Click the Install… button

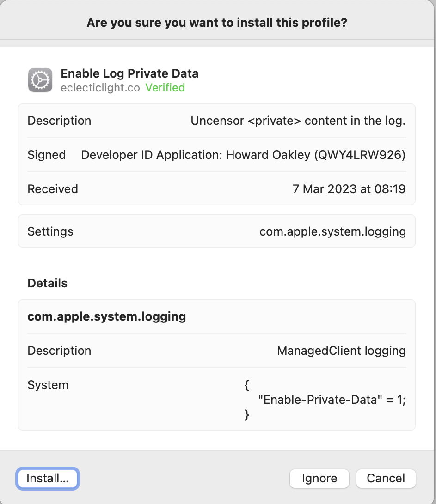pos(48,478)
